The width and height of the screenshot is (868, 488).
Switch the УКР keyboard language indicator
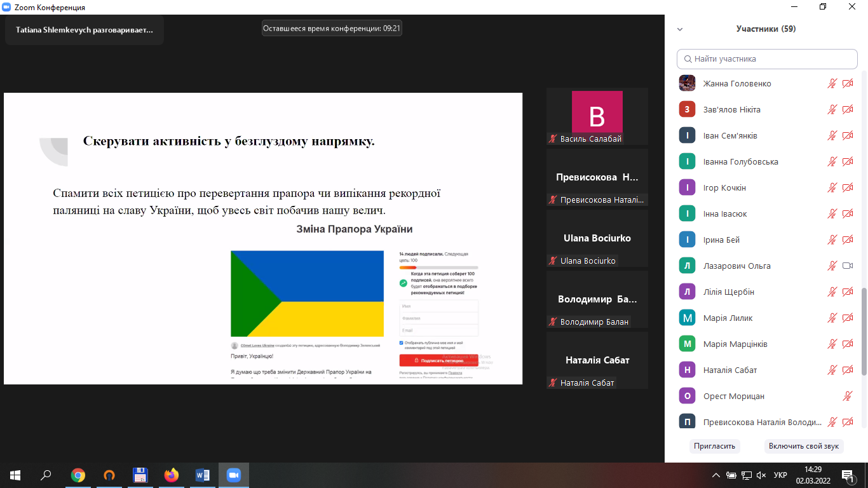click(x=780, y=475)
